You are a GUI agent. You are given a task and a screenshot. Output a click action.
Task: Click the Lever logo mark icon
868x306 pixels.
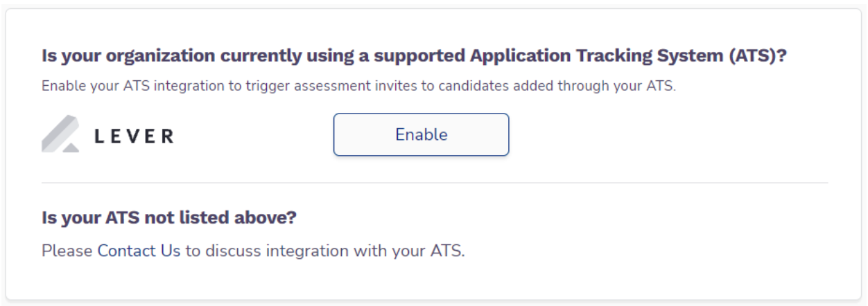tap(60, 135)
